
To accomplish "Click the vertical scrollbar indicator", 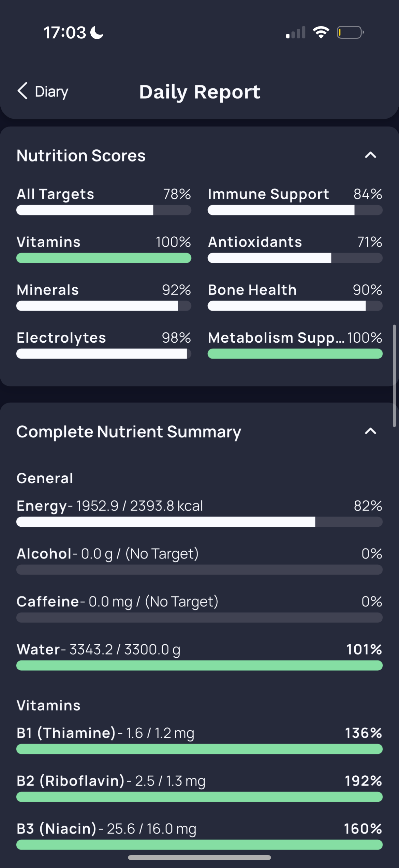I will (x=394, y=376).
